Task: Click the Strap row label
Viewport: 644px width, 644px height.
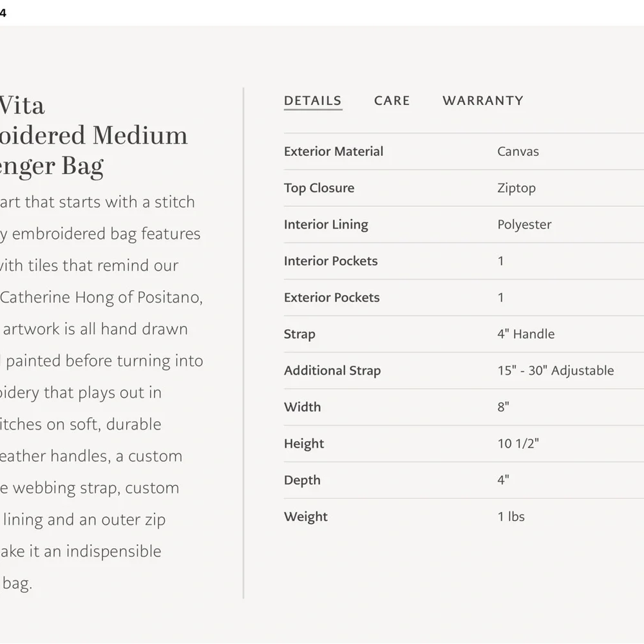Action: [x=299, y=334]
